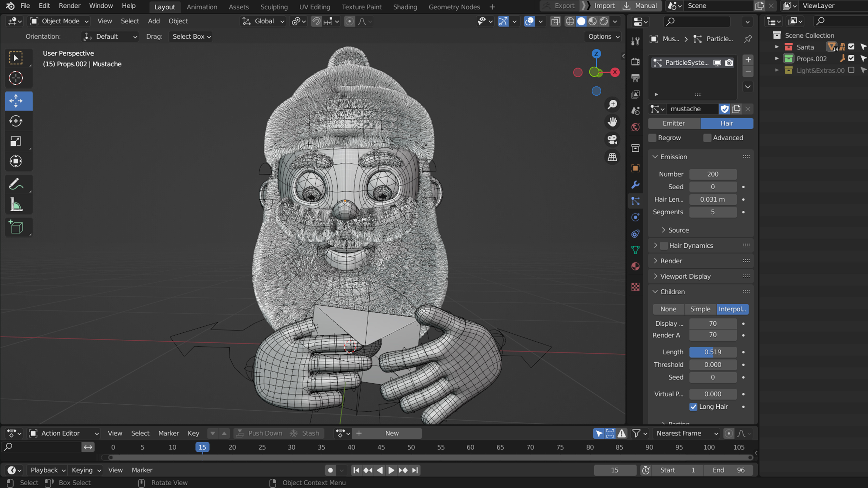This screenshot has width=868, height=488.
Task: Toggle X-Ray display in viewport header
Action: pos(555,22)
